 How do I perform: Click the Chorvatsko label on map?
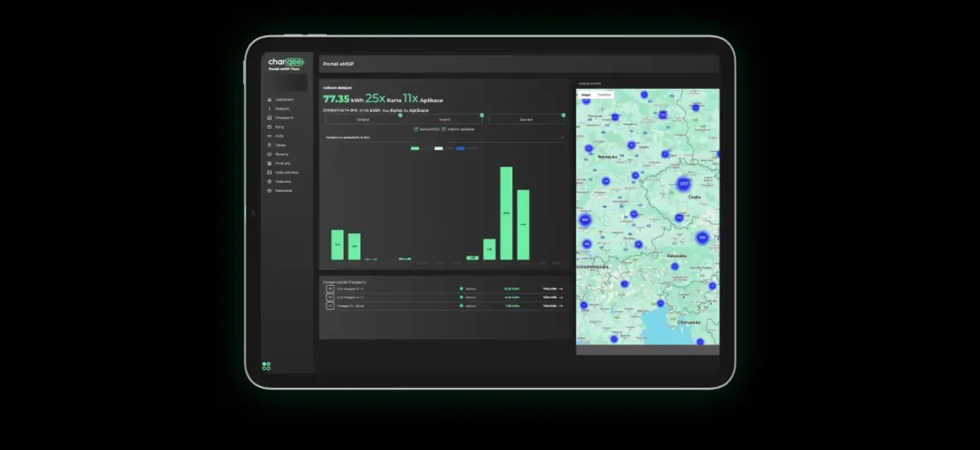(688, 323)
